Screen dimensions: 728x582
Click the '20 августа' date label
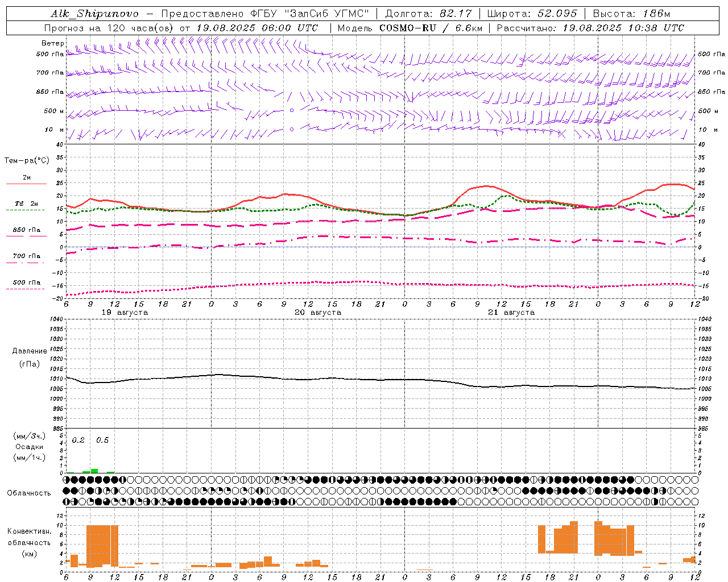[x=318, y=313]
